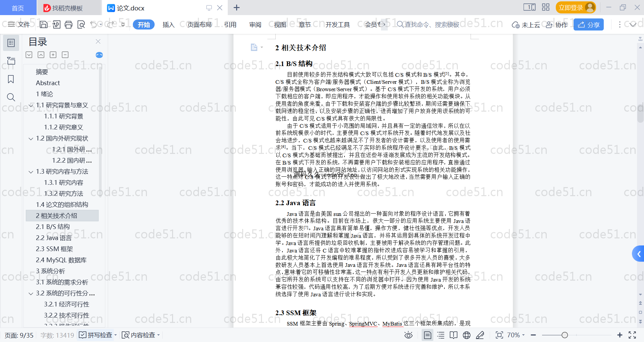
Task: Select the 审阅 ribbon tab
Action: (255, 24)
